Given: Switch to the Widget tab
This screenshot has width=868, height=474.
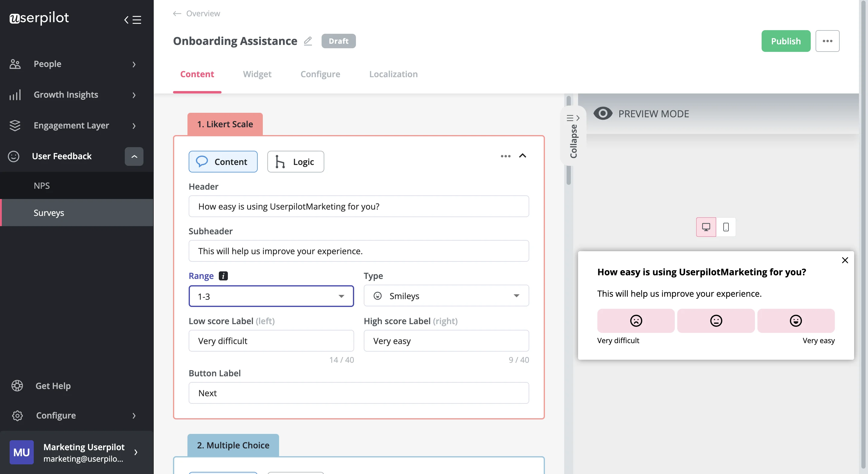Looking at the screenshot, I should click(x=257, y=74).
